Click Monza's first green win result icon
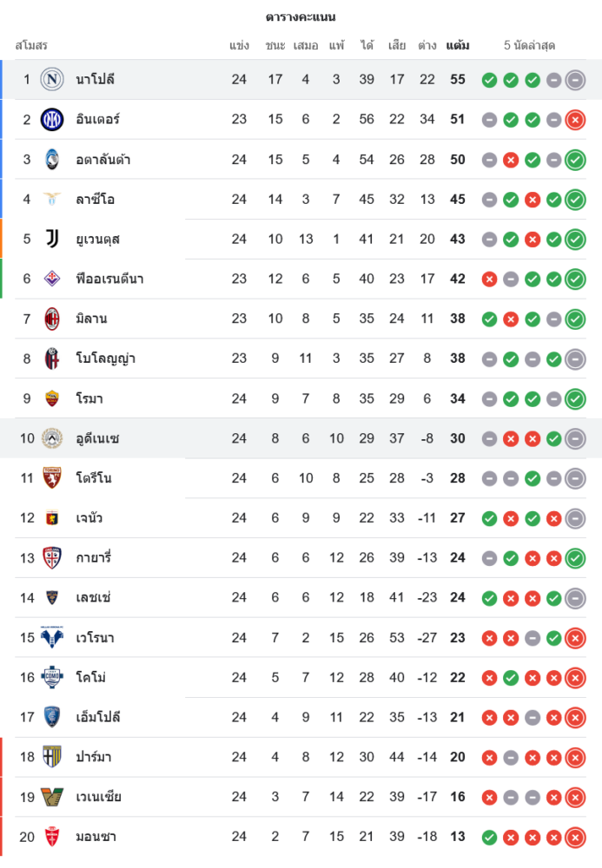The height and width of the screenshot is (868, 602). pyautogui.click(x=489, y=837)
